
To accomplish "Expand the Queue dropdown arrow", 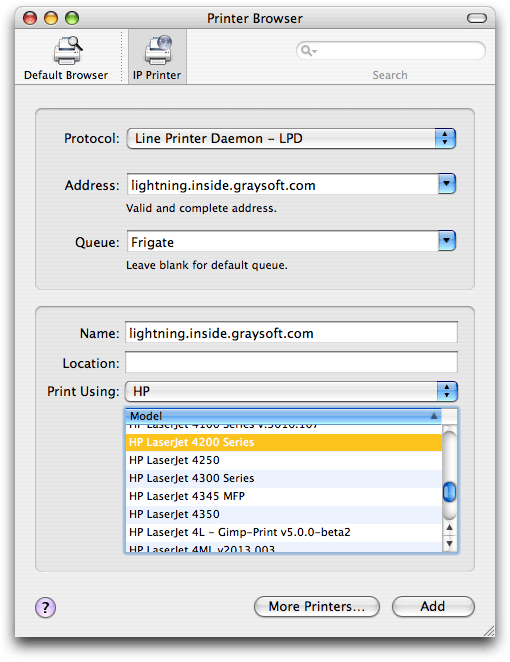I will click(x=447, y=241).
